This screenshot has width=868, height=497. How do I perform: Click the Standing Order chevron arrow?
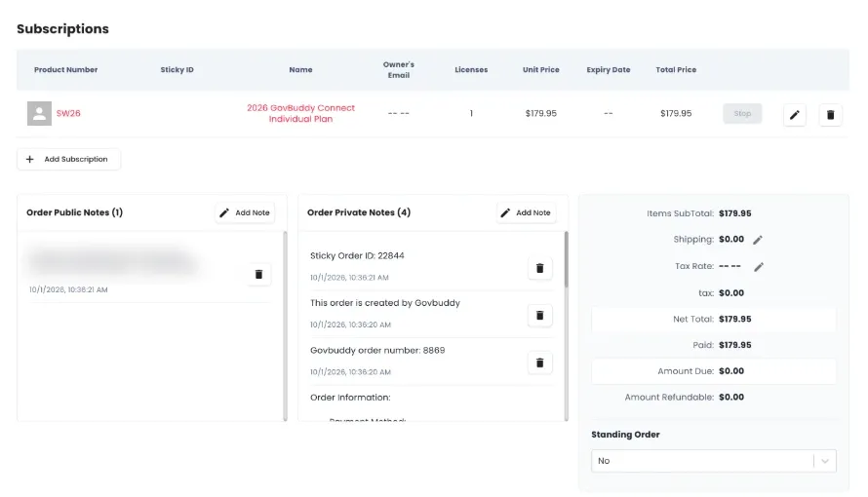pos(825,461)
